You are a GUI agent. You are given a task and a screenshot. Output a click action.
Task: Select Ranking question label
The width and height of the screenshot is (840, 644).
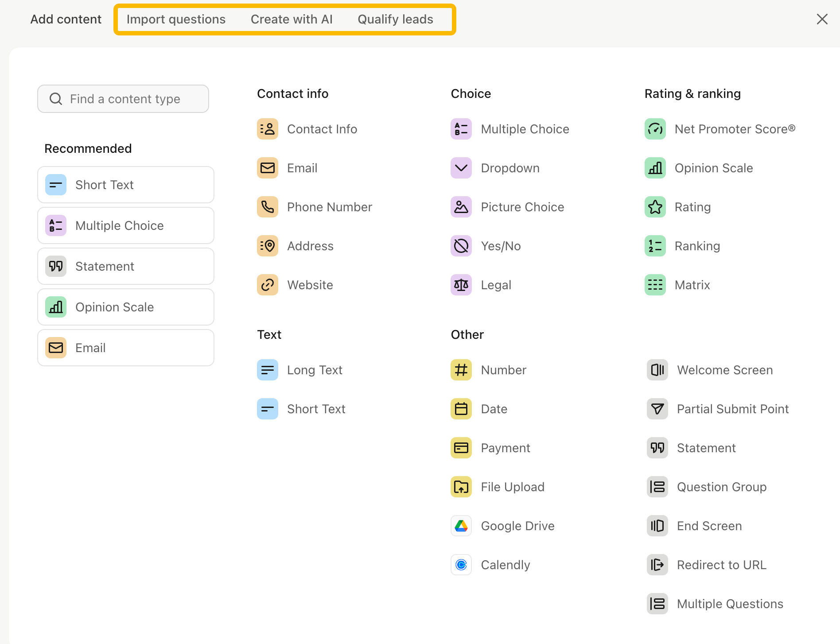tap(697, 246)
